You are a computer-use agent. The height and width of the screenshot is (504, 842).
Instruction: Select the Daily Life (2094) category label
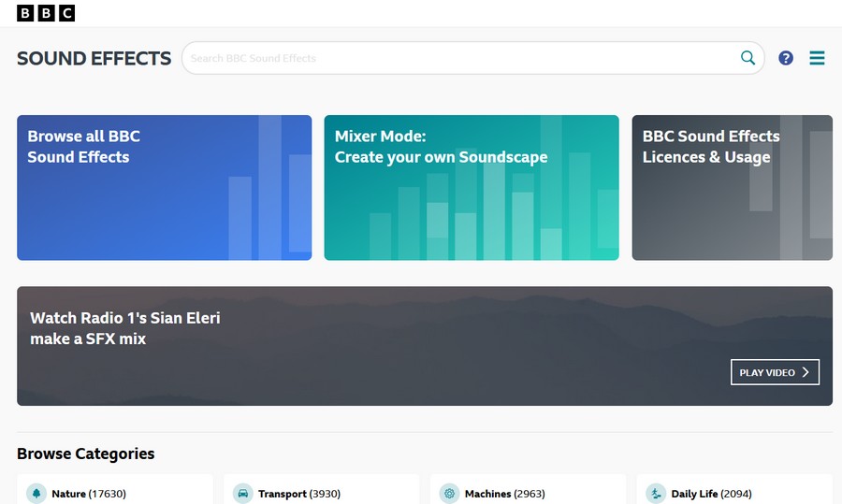[711, 494]
